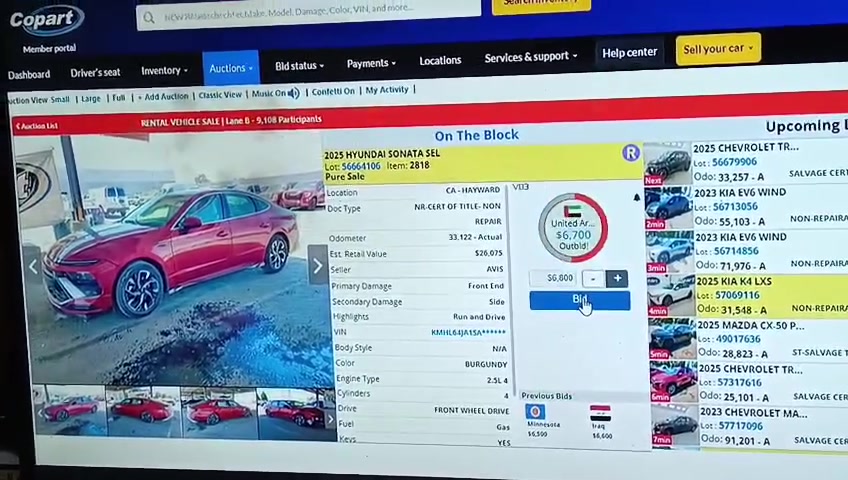The width and height of the screenshot is (848, 480).
Task: Go to the Dashboard tab
Action: pyautogui.click(x=29, y=75)
